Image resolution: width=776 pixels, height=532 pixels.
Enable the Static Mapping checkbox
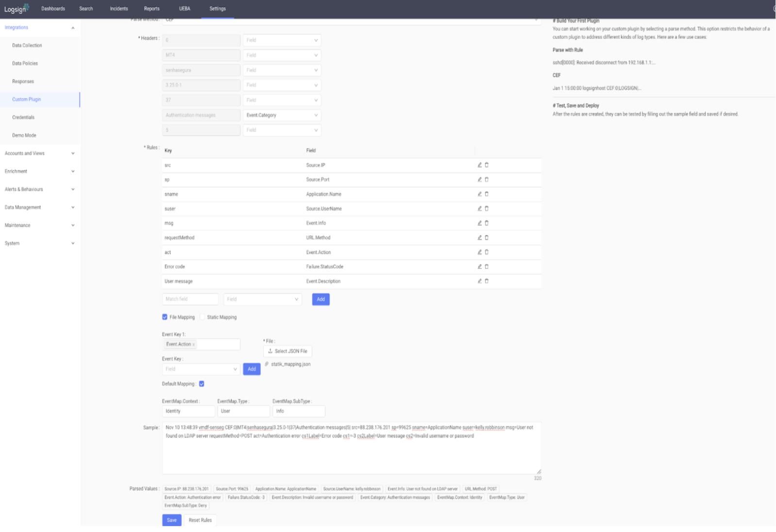pyautogui.click(x=202, y=317)
